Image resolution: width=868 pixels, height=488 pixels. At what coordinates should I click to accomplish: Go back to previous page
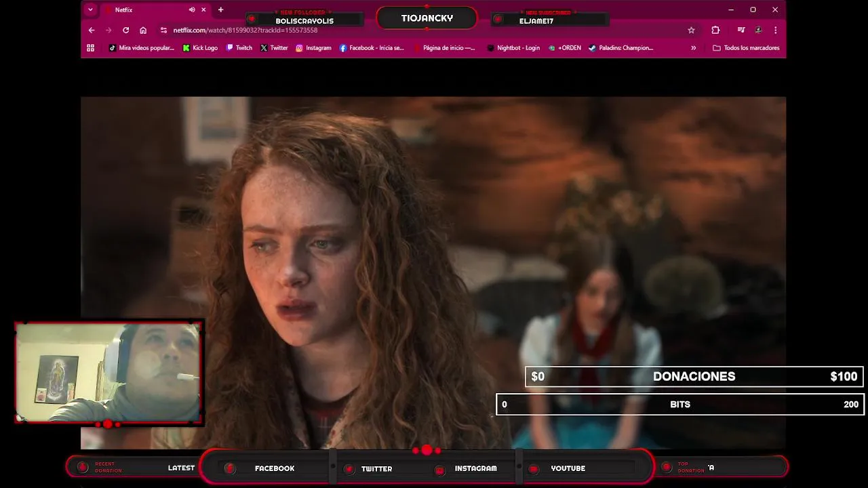92,30
